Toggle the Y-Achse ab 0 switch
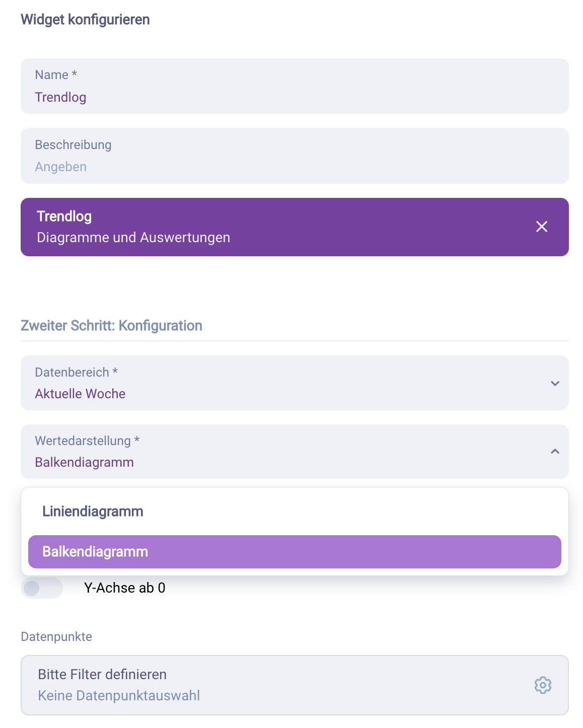This screenshot has height=728, width=583. click(42, 588)
